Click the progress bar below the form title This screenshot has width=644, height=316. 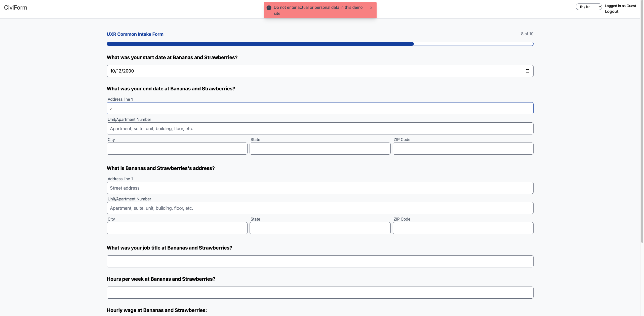(x=320, y=44)
